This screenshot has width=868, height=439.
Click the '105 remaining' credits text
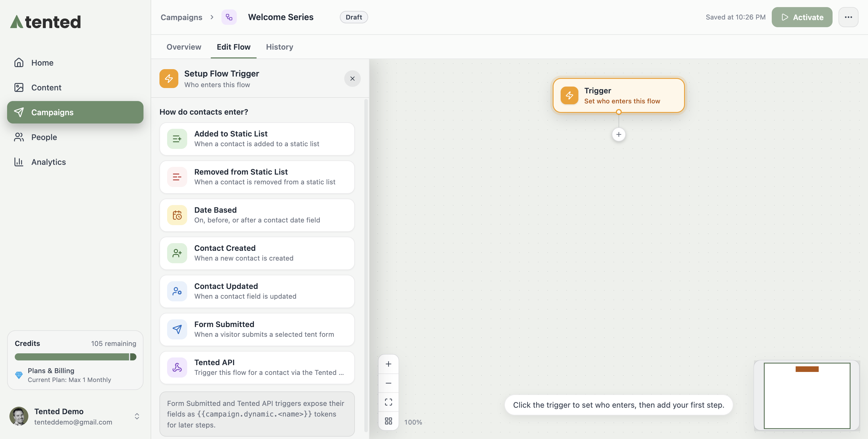click(x=114, y=344)
